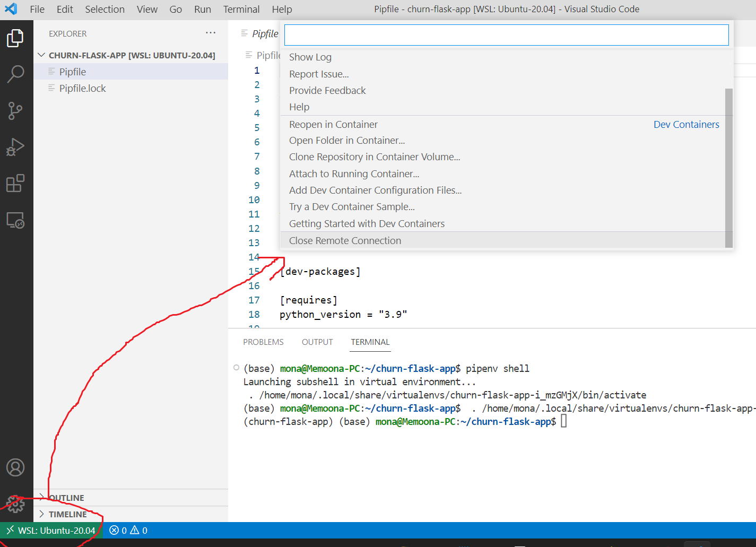Choose Add Dev Container Configuration Files...
Image resolution: width=756 pixels, height=547 pixels.
click(503, 190)
